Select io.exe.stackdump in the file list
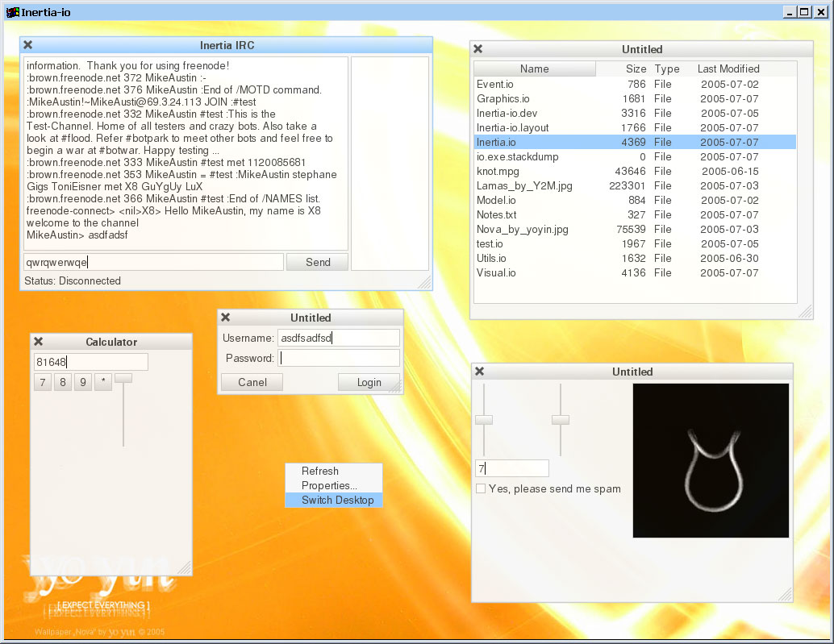The image size is (834, 644). tap(635, 156)
